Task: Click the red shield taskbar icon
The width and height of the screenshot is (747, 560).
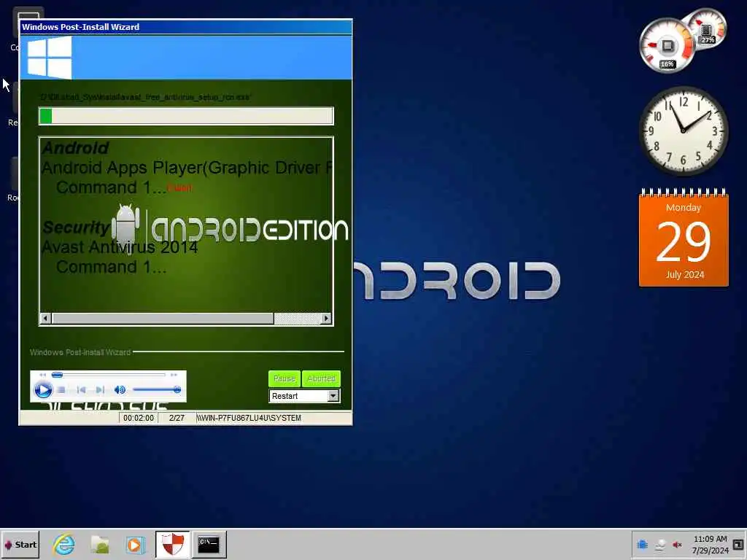Action: [172, 545]
